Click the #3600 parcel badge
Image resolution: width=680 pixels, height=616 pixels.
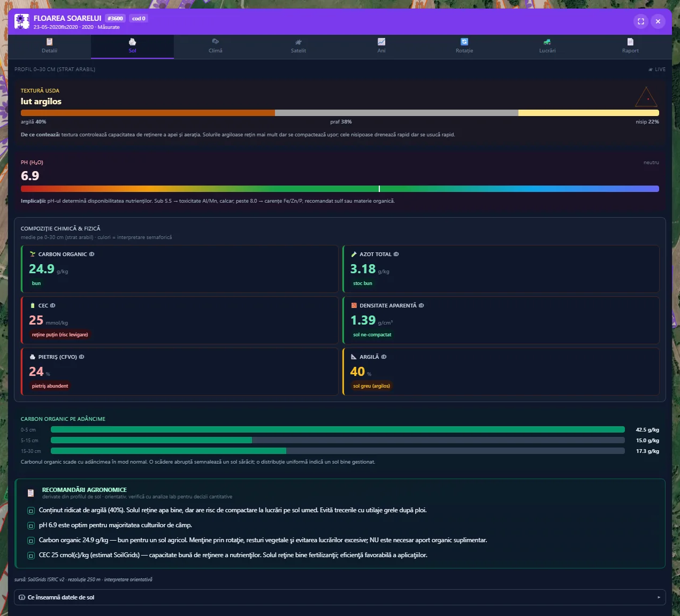[116, 19]
